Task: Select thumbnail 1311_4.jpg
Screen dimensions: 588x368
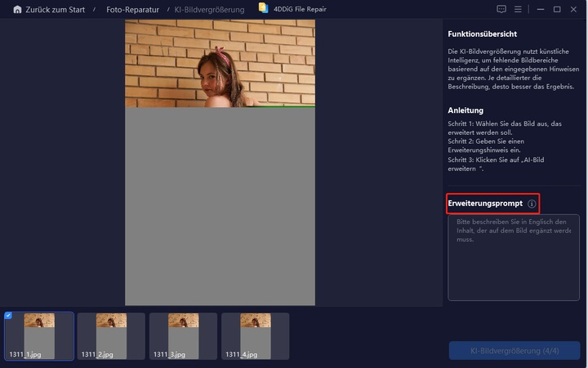Action: [x=255, y=336]
